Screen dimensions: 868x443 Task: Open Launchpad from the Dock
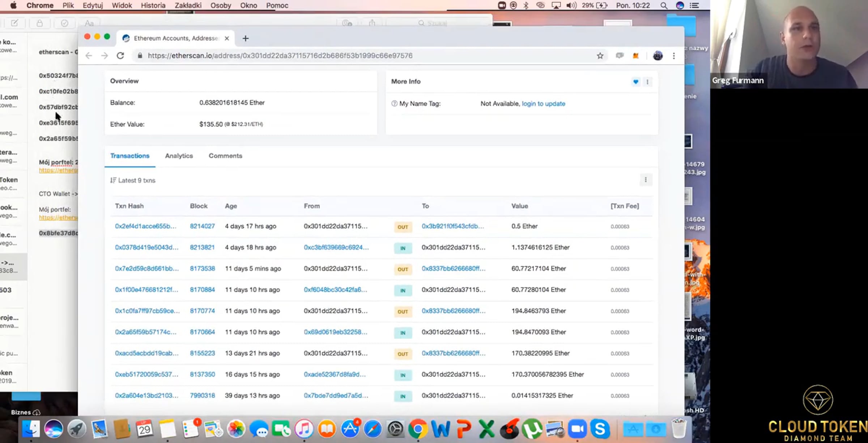coord(76,429)
